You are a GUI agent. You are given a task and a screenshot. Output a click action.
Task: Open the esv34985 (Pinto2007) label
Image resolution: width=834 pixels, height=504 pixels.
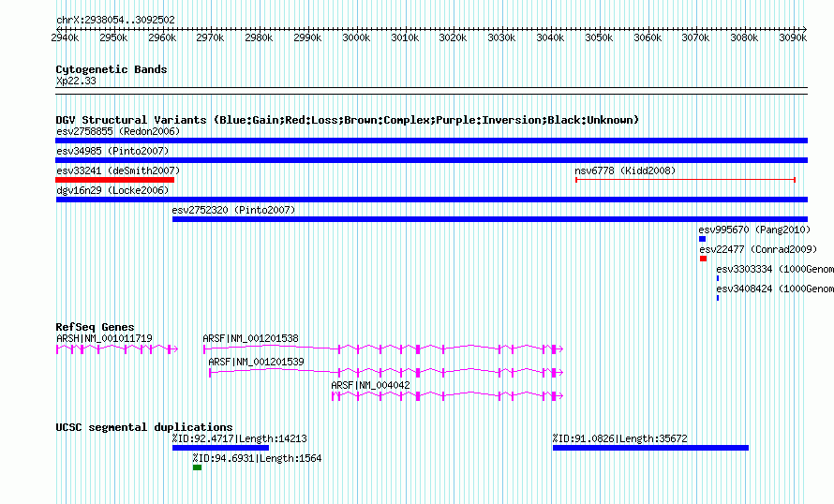(x=112, y=151)
